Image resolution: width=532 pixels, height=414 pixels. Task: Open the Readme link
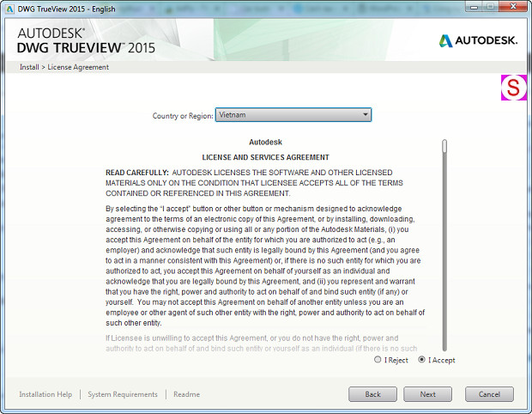(186, 394)
